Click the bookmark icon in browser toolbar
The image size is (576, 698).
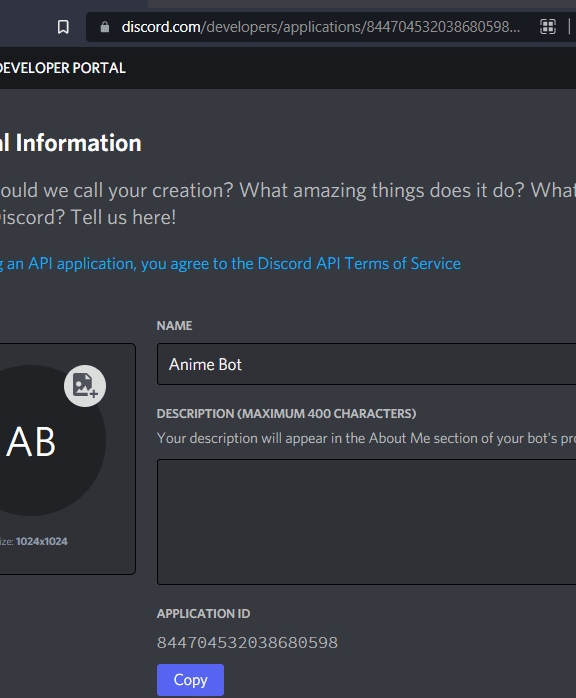point(63,27)
